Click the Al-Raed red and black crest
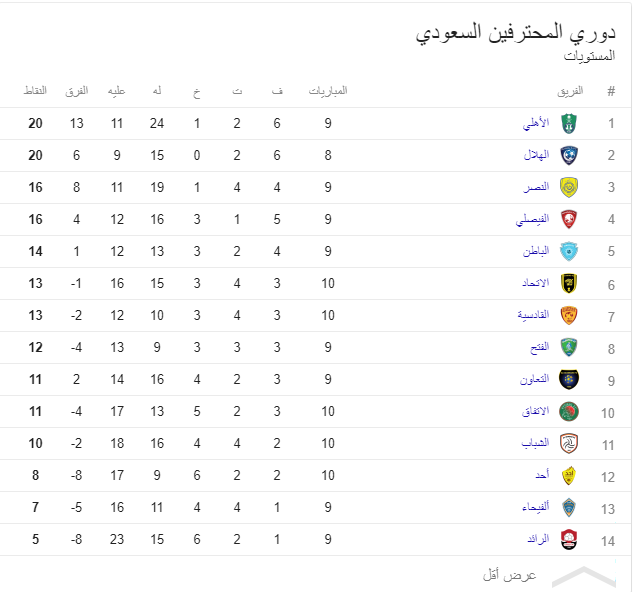 [x=569, y=539]
